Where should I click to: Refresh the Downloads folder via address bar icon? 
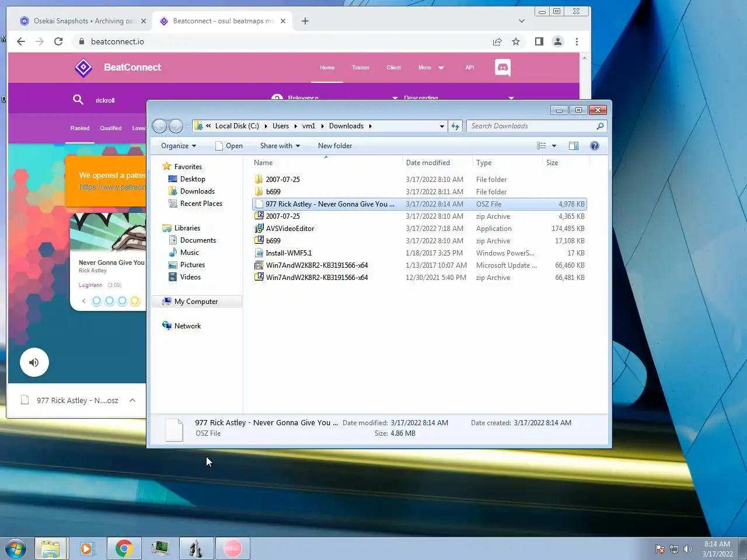tap(456, 126)
